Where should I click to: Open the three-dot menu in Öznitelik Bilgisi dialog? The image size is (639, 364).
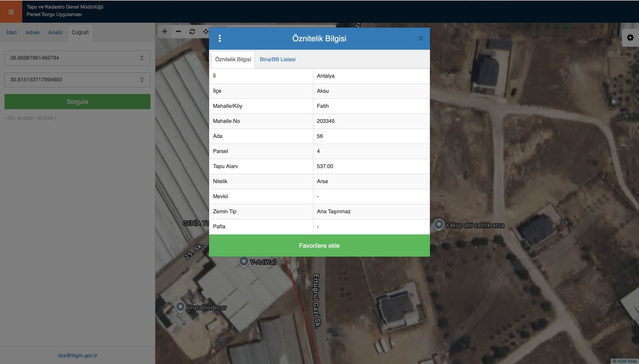[x=220, y=38]
